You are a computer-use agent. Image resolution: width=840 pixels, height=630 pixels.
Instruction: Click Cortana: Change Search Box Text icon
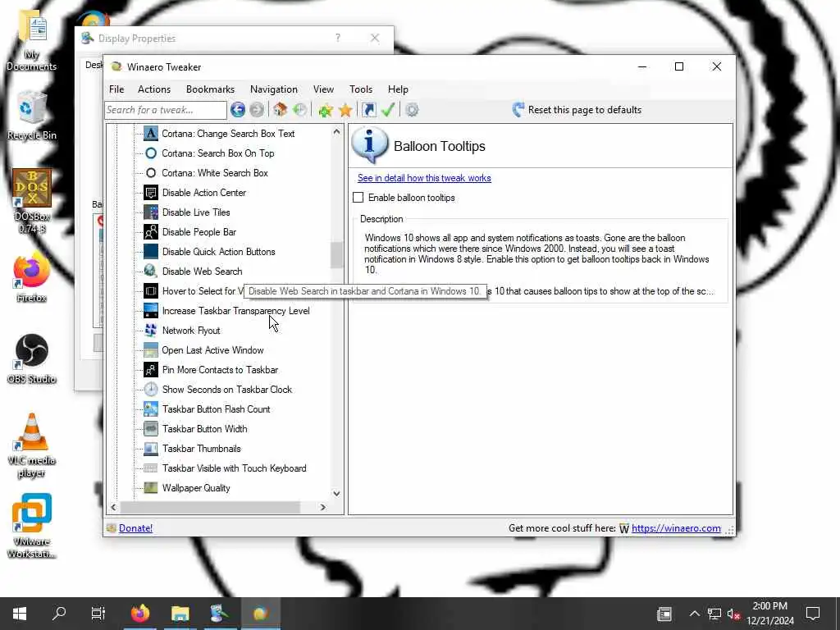coord(151,134)
